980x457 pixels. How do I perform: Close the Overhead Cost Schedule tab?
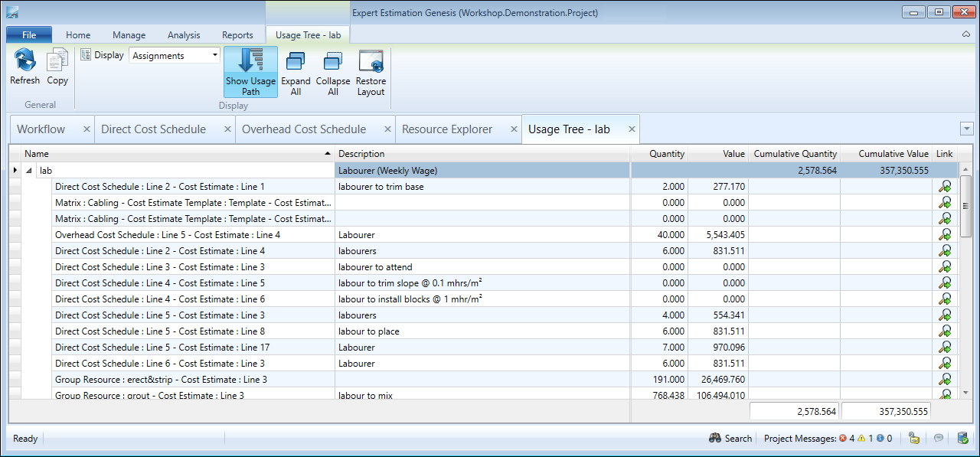coord(388,129)
